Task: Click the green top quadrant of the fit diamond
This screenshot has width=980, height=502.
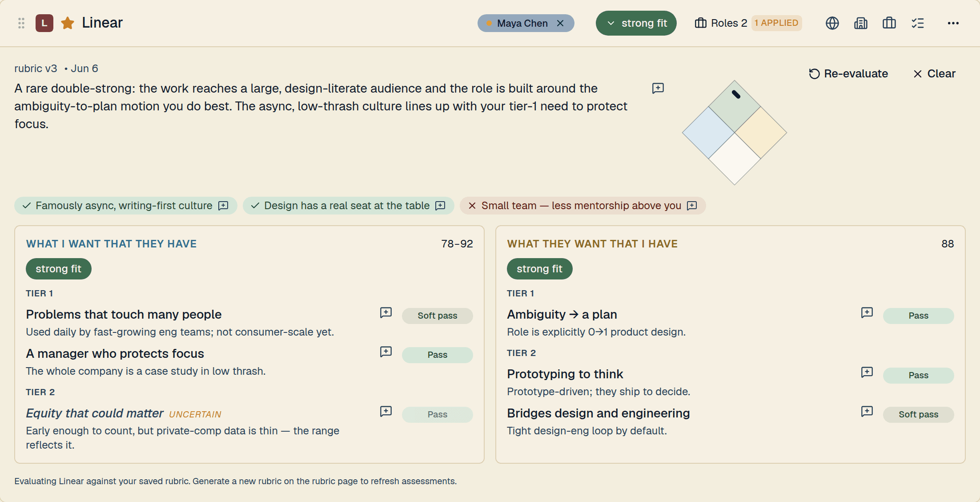Action: pyautogui.click(x=735, y=106)
